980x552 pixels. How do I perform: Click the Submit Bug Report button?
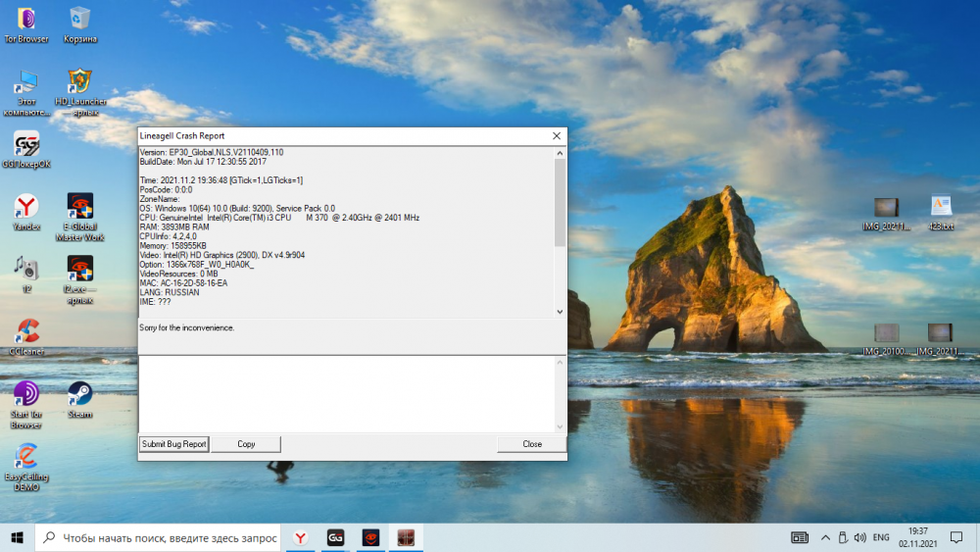174,444
